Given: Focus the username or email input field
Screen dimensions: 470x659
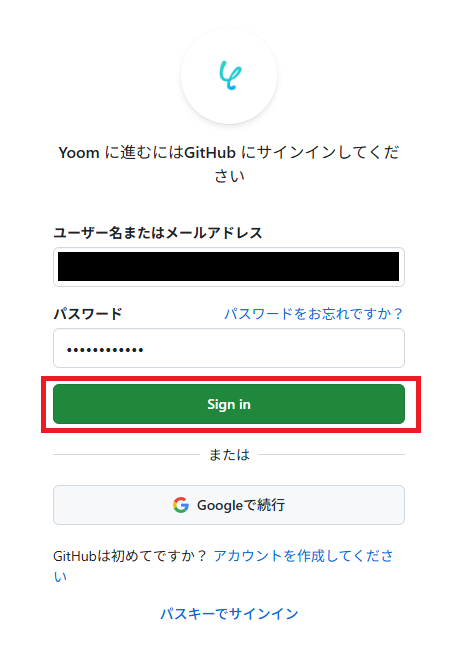Looking at the screenshot, I should 229,267.
